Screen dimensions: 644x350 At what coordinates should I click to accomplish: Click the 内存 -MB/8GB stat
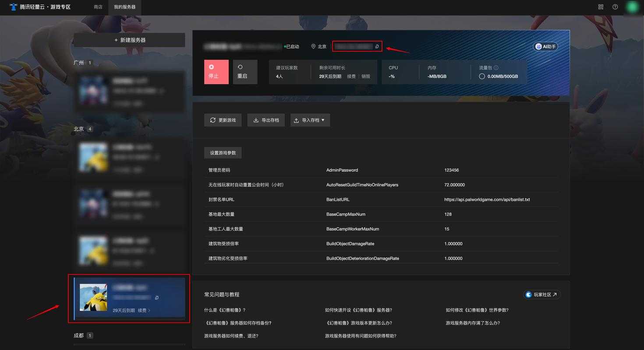pos(437,72)
